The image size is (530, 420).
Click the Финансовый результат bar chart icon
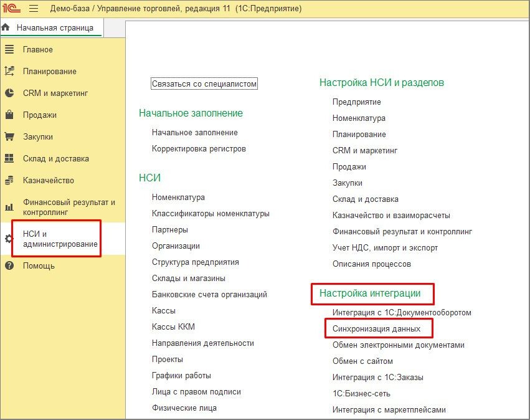(x=9, y=207)
